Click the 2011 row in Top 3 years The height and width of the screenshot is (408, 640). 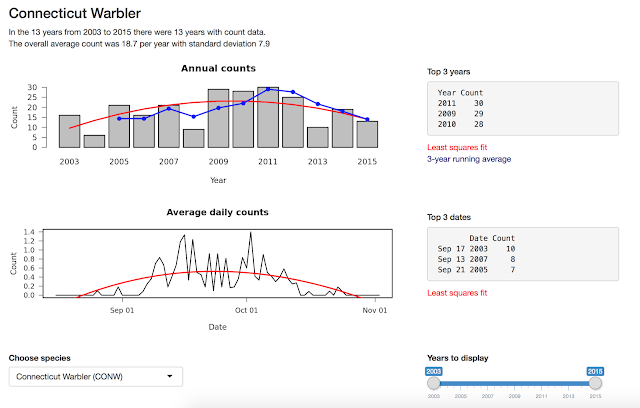coord(460,103)
